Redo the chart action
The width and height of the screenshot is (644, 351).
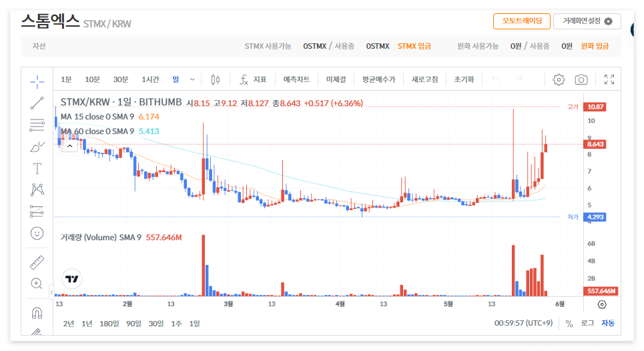[x=519, y=79]
